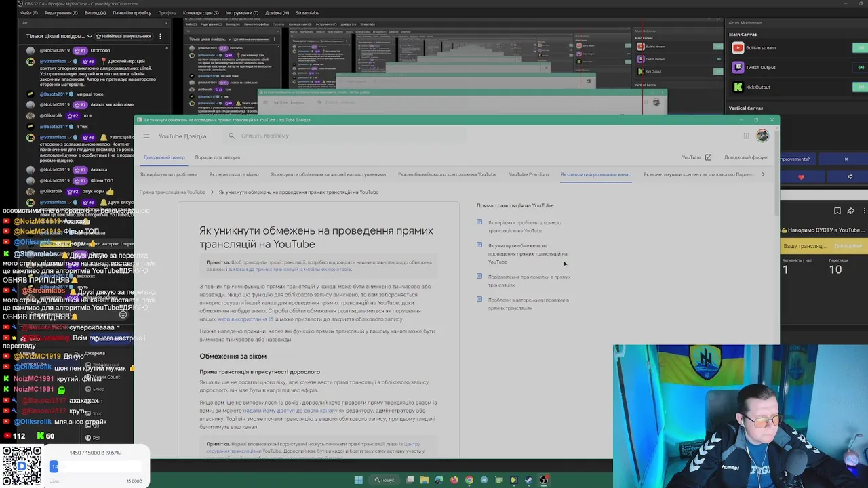Open sidebar article Проблеми з авторськими правами
Viewport: 868px width, 488px height.
pos(528,304)
